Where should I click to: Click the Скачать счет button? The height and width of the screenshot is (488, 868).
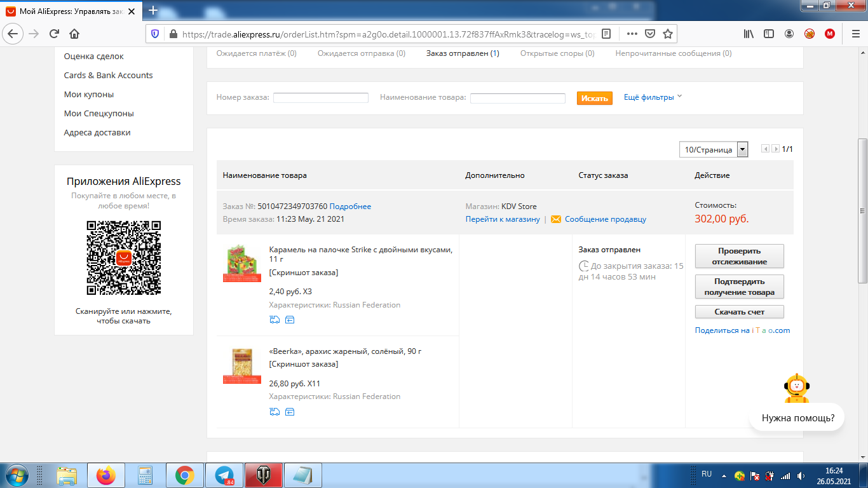tap(740, 312)
